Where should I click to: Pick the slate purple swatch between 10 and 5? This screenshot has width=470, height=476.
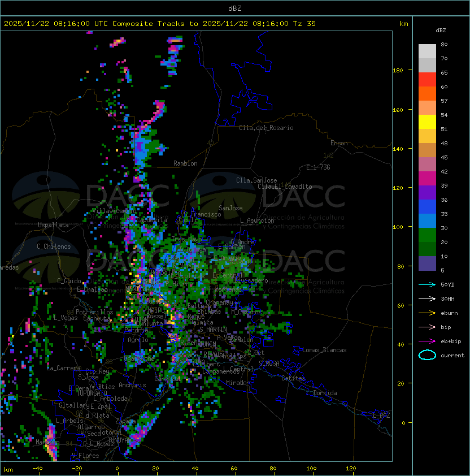click(427, 263)
